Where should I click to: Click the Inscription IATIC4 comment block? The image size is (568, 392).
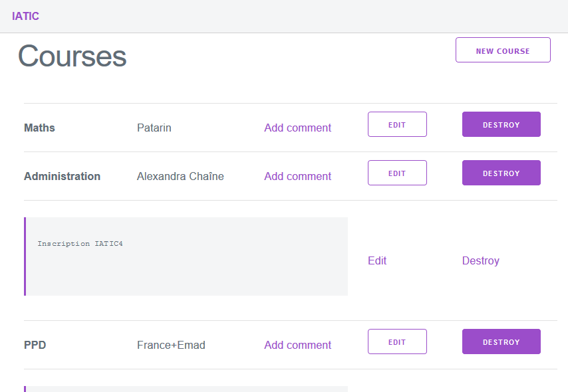186,256
